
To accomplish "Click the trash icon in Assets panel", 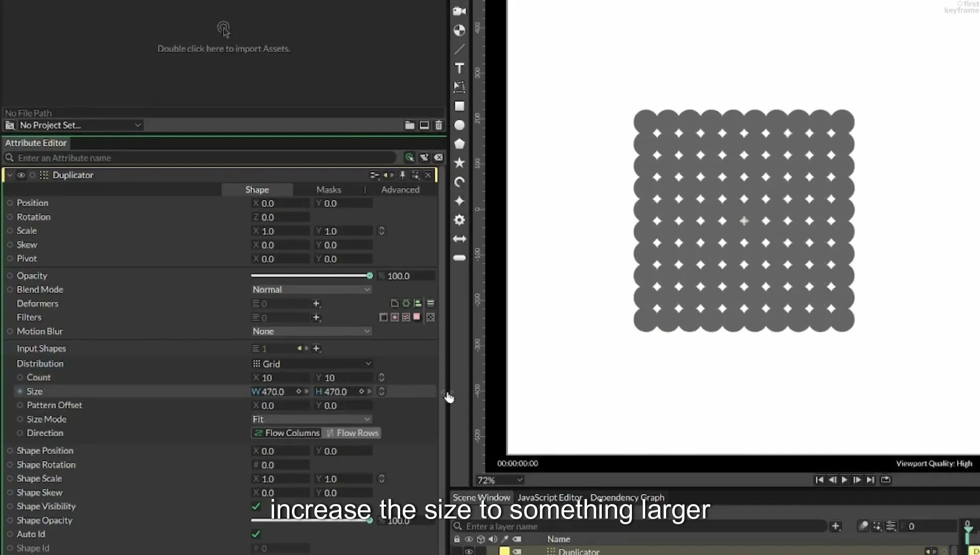I will coord(438,125).
